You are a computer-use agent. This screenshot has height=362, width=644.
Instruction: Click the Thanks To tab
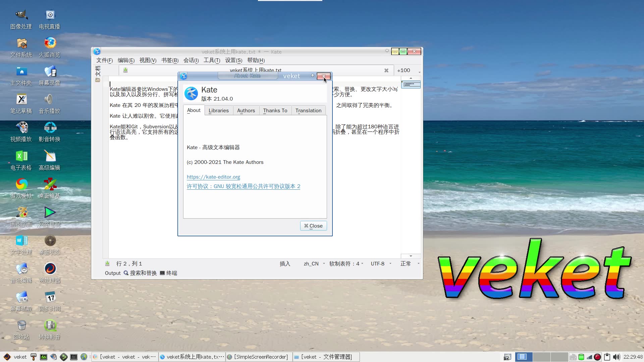(x=275, y=110)
